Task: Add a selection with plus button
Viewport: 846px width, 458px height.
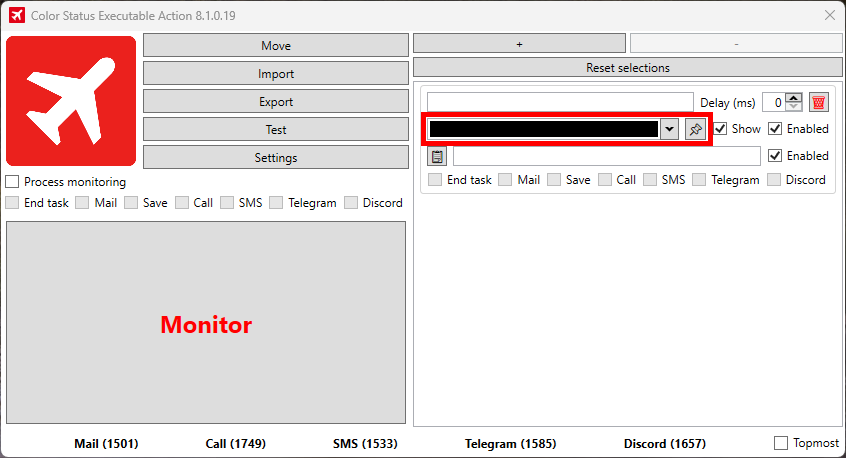Action: [x=520, y=44]
